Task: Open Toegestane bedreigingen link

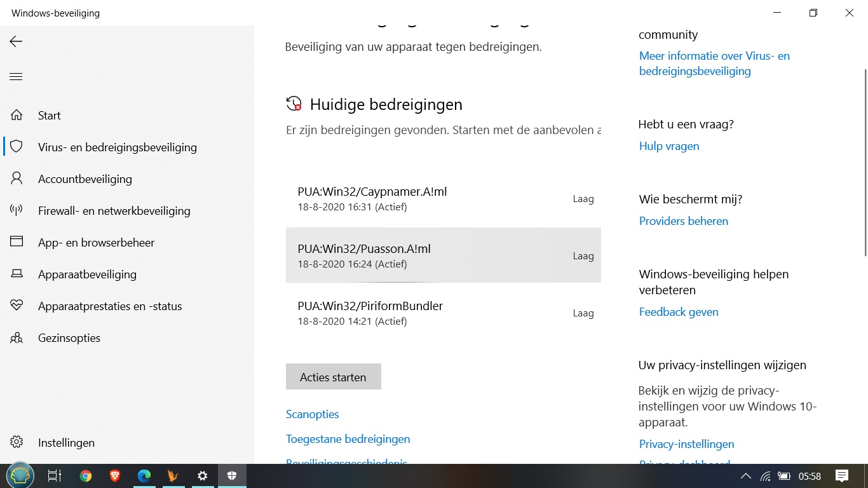Action: [348, 438]
